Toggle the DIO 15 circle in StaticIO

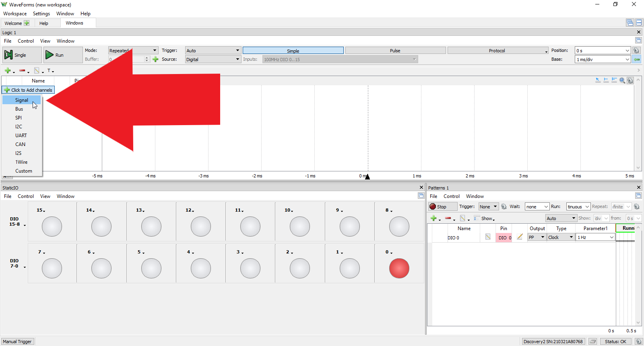point(52,227)
